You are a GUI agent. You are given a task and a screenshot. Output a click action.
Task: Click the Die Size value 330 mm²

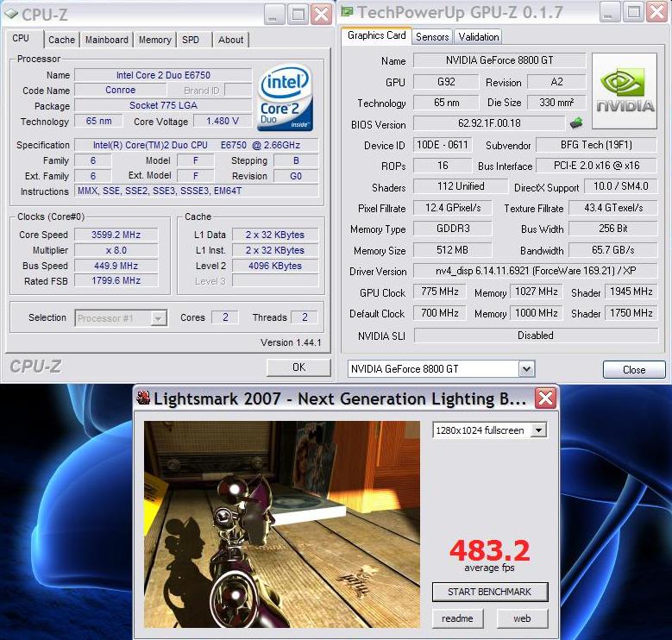click(556, 103)
